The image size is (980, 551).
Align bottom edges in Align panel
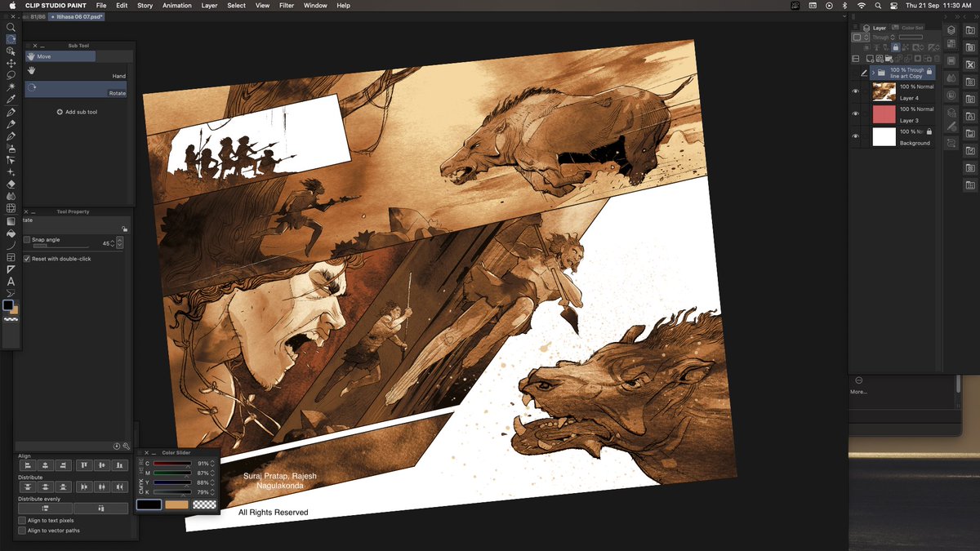(x=119, y=464)
